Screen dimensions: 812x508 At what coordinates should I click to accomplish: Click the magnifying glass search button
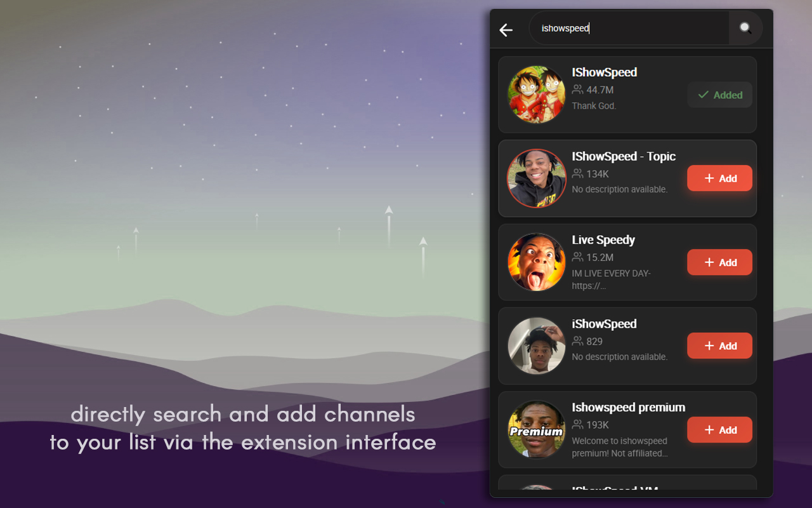pos(745,28)
